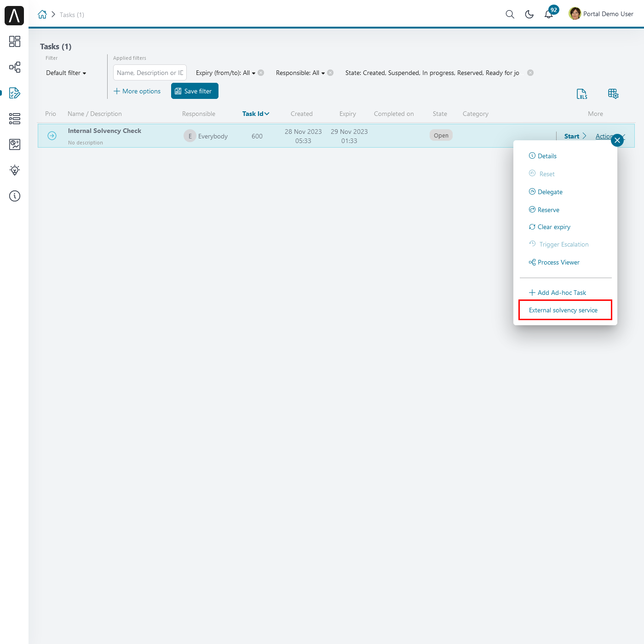644x644 pixels.
Task: Click More options link
Action: click(137, 91)
